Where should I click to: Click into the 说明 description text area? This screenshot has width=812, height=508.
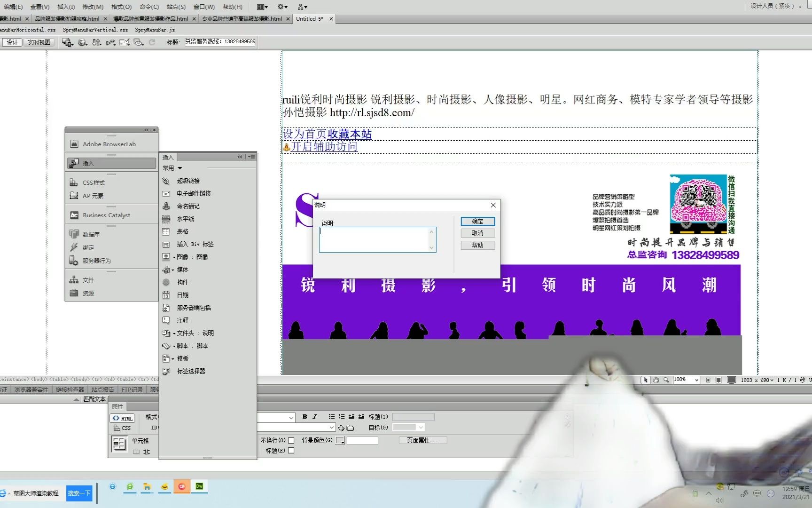[x=377, y=239]
